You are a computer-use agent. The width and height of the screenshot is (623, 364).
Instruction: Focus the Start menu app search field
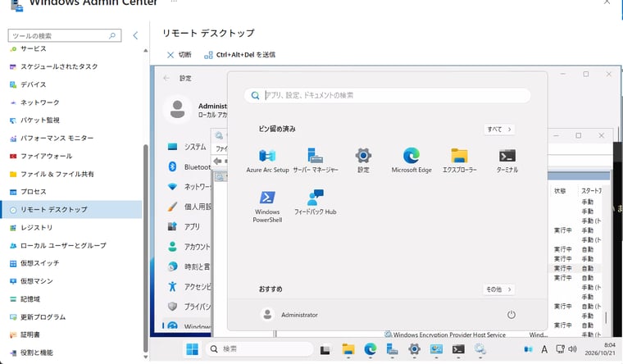pos(387,95)
